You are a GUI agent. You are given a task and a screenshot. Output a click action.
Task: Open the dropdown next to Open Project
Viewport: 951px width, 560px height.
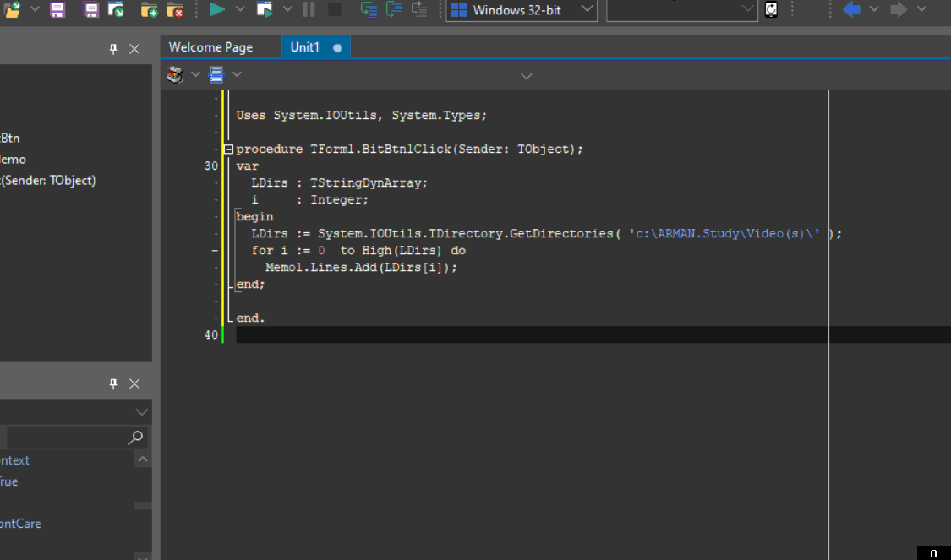point(36,9)
